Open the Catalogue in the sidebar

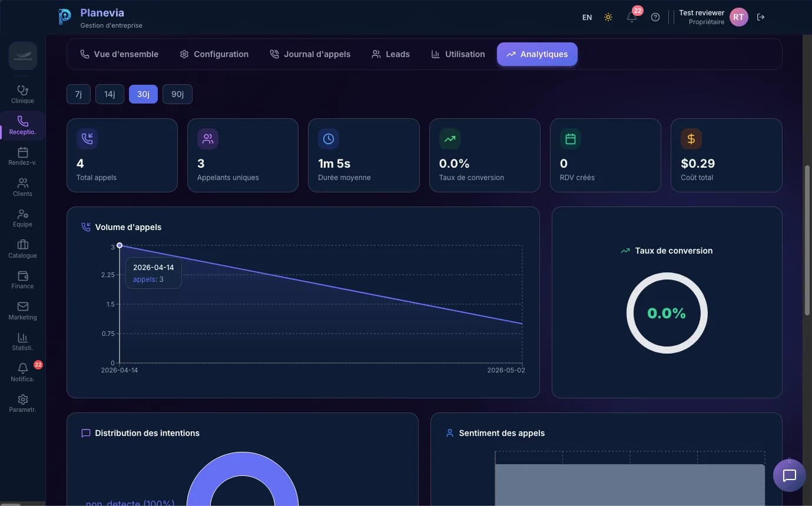22,249
